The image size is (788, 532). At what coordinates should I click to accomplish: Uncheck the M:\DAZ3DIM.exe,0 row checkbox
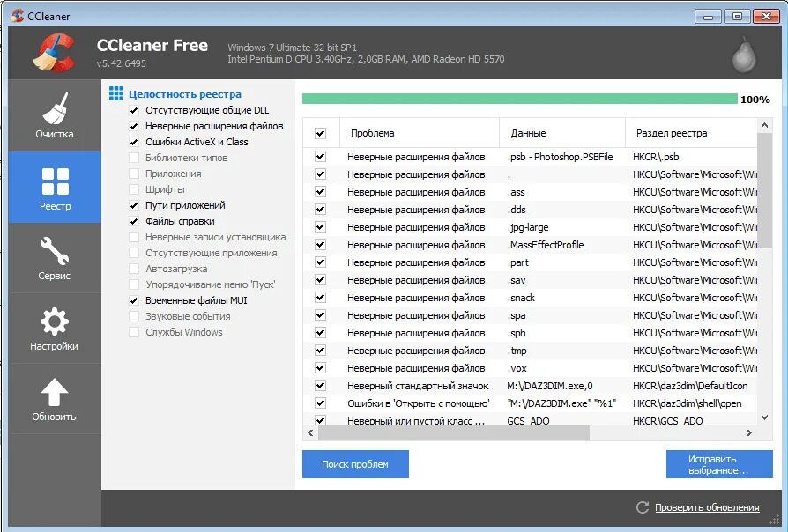320,385
